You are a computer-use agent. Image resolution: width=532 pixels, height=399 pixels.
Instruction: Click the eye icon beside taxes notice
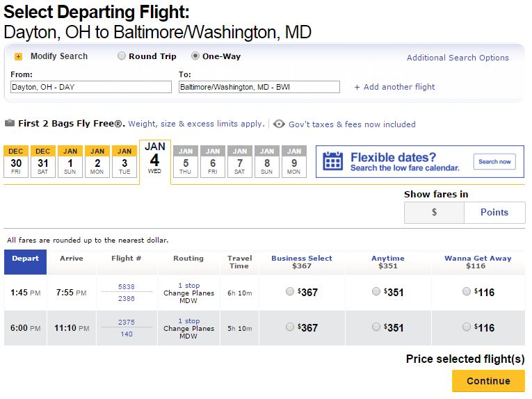coord(279,124)
